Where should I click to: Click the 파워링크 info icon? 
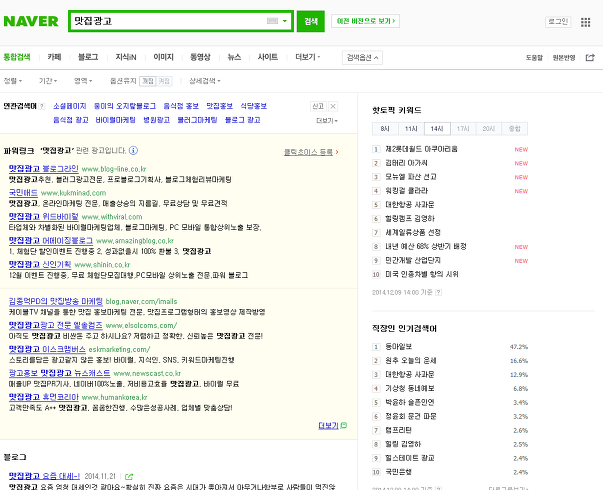pos(133,150)
